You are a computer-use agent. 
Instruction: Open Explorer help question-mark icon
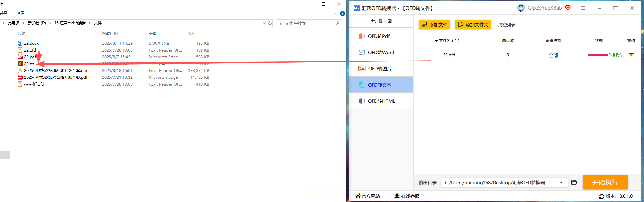(342, 13)
